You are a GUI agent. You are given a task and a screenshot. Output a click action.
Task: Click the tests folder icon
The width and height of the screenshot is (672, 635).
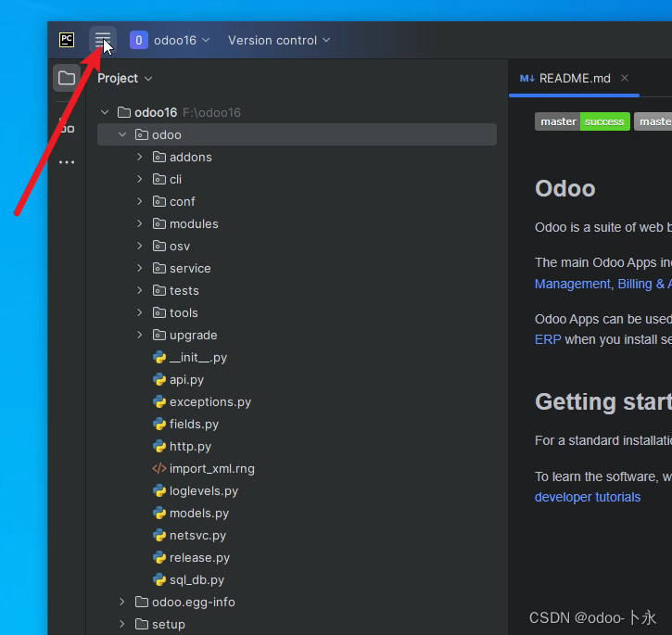tap(159, 291)
